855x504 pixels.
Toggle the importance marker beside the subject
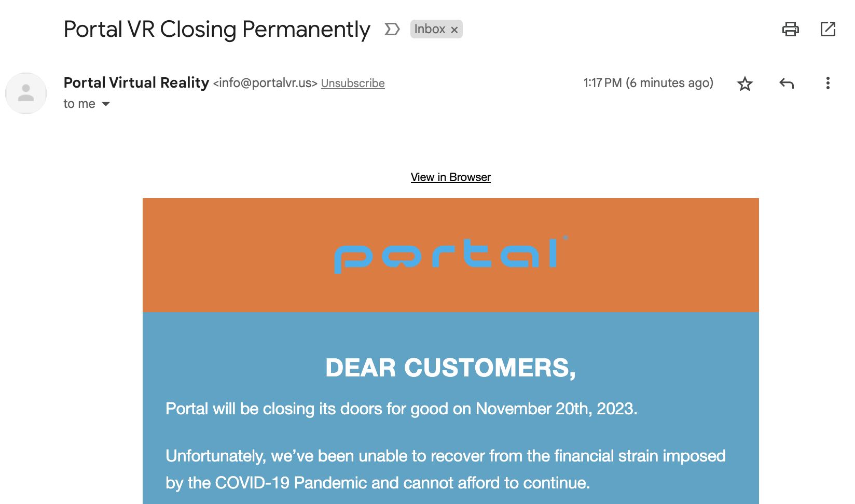(x=392, y=29)
